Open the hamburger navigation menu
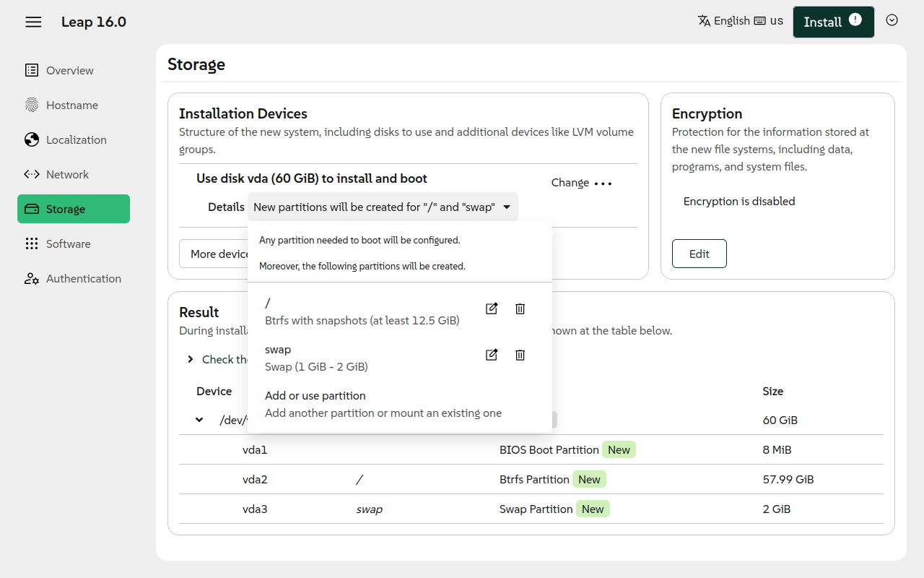 (33, 22)
